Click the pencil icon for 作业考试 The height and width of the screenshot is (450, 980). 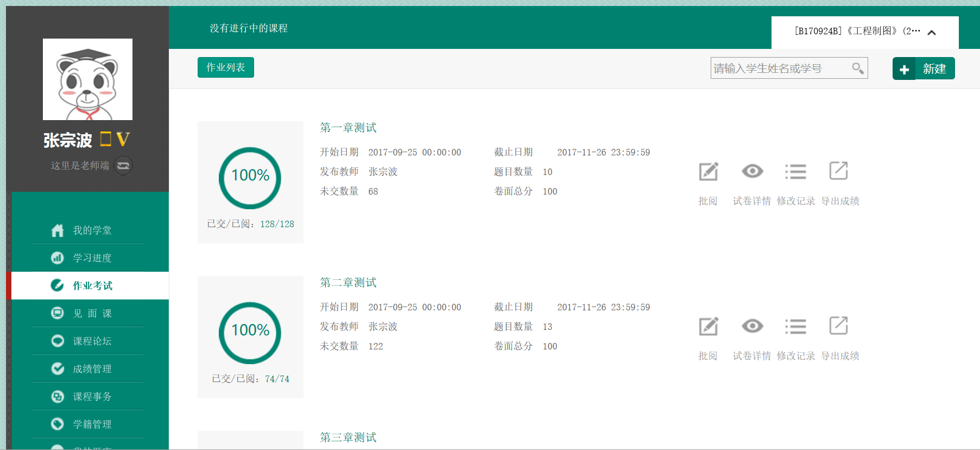[x=58, y=285]
